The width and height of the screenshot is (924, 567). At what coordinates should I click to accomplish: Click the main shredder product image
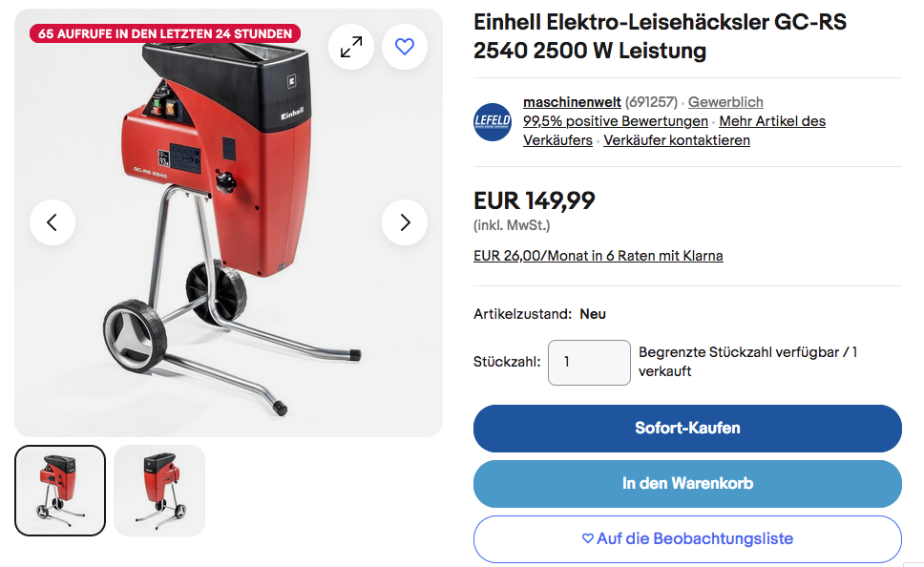pyautogui.click(x=229, y=222)
